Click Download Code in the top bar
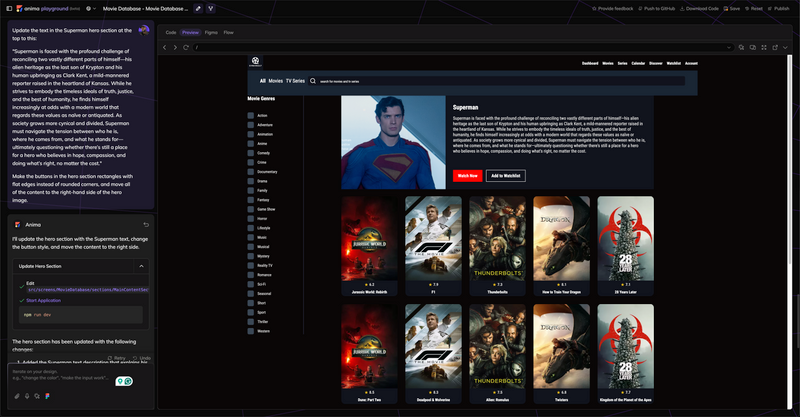800x417 pixels. [x=699, y=9]
